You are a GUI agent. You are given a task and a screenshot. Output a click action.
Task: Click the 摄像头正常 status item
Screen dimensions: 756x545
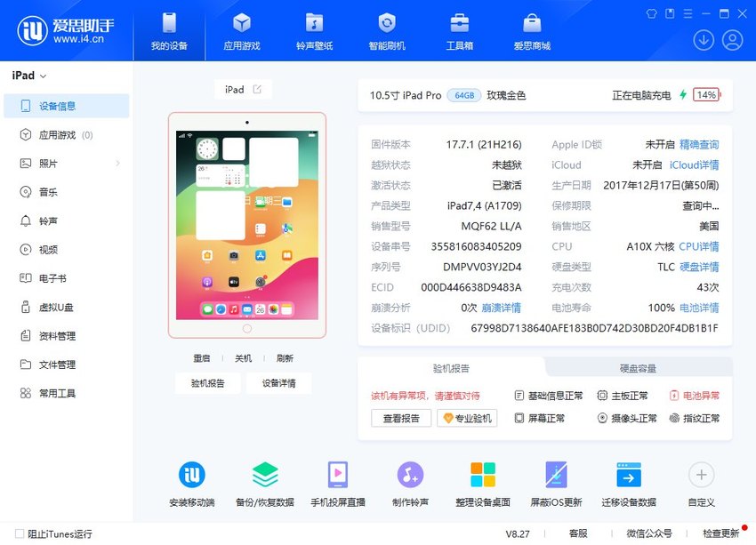click(x=627, y=418)
